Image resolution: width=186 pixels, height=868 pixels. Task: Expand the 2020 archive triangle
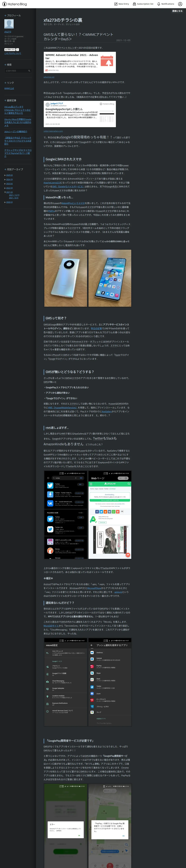(x=5, y=202)
